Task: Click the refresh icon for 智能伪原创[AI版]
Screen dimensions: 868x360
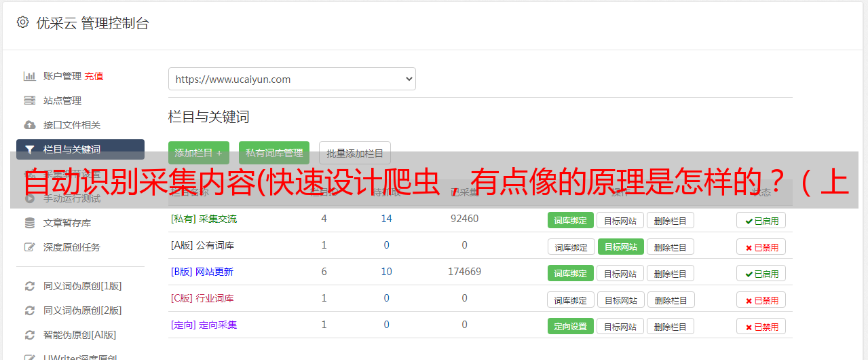Action: (29, 335)
